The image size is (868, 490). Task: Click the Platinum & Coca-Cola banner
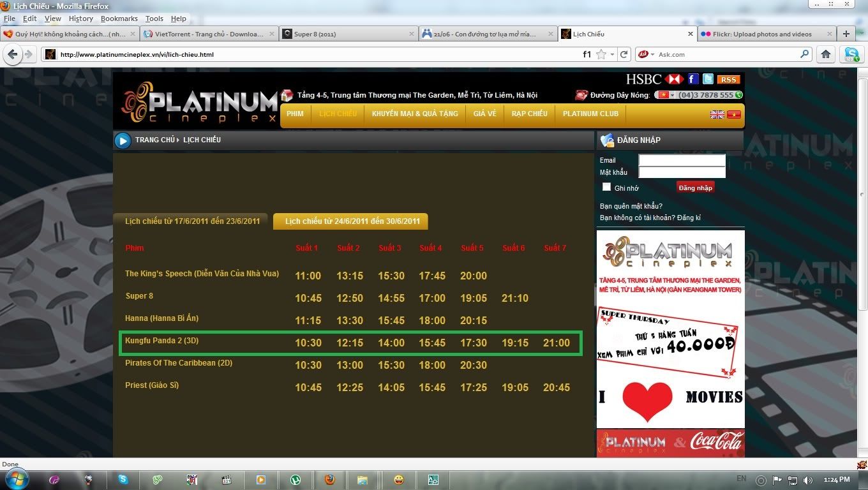tap(671, 443)
